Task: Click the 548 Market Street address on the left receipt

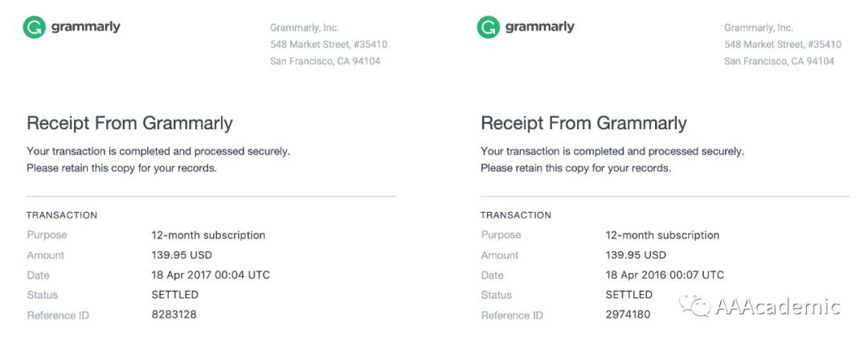Action: pos(328,44)
